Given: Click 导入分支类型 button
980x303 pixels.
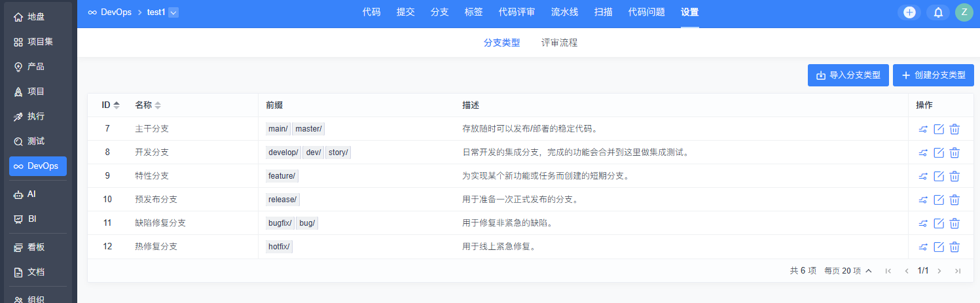Looking at the screenshot, I should (848, 75).
